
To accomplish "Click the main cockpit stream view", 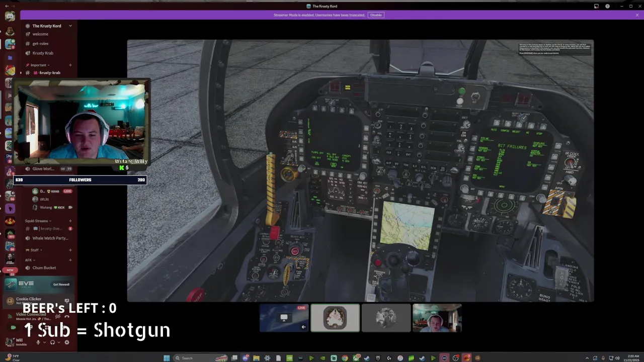I will [360, 171].
